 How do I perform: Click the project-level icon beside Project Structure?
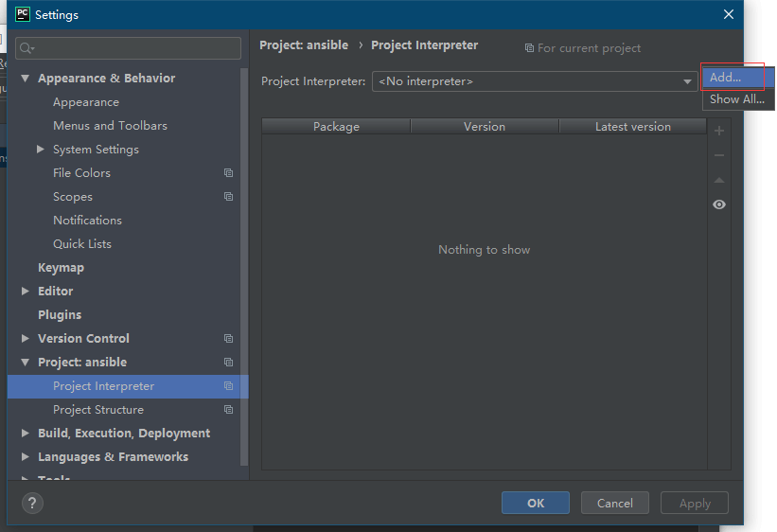click(228, 410)
